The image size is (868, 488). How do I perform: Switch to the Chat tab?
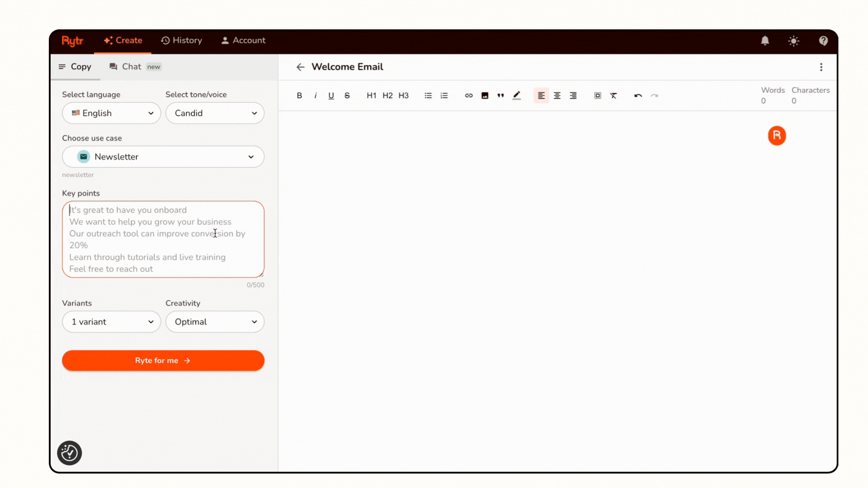(x=131, y=66)
